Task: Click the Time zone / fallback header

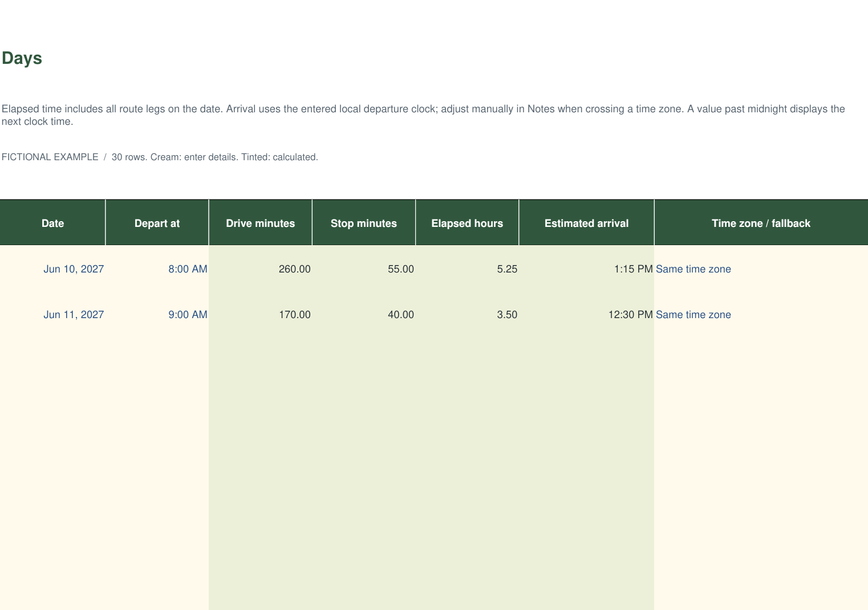Action: (761, 223)
